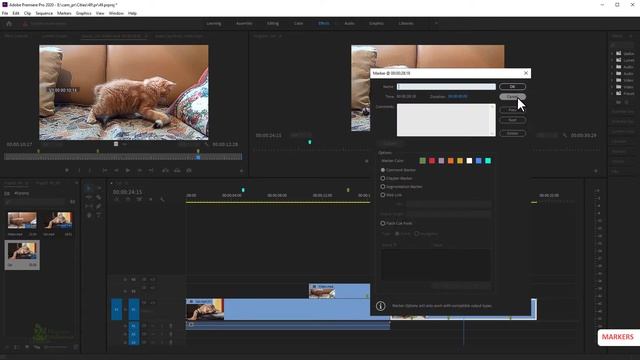Switch to the Editing workspace tab
640x360 pixels.
273,24
